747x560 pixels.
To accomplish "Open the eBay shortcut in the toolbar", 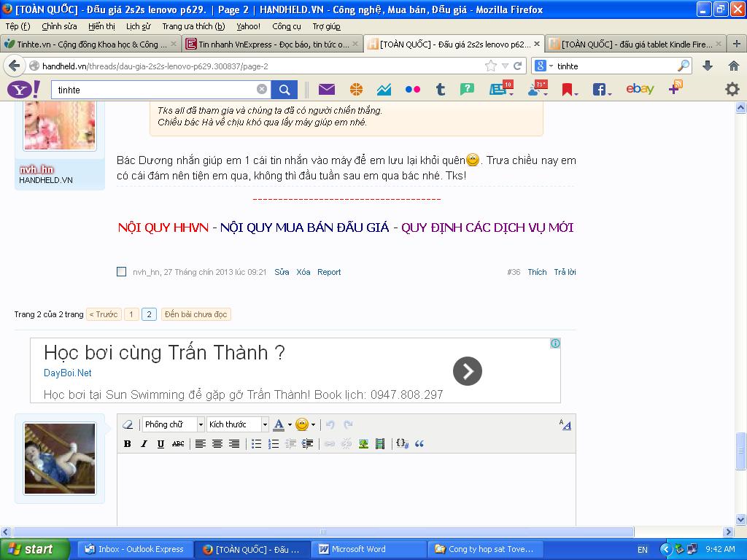I will click(640, 90).
